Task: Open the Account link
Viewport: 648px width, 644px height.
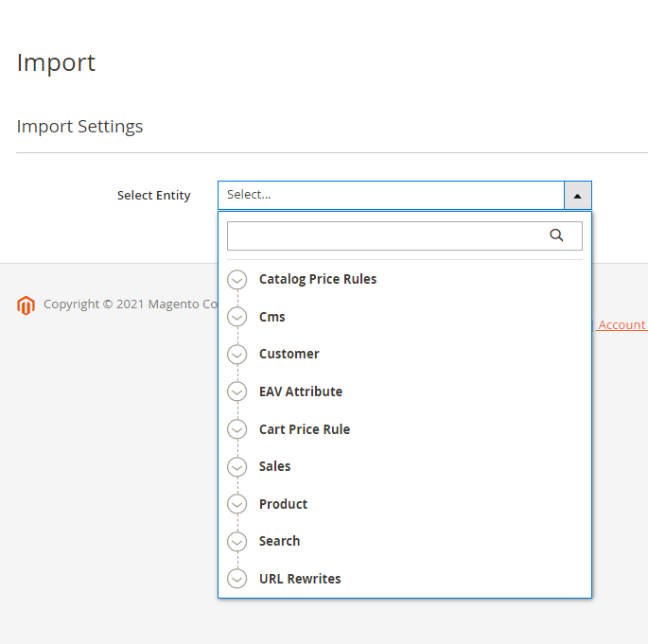Action: tap(622, 325)
